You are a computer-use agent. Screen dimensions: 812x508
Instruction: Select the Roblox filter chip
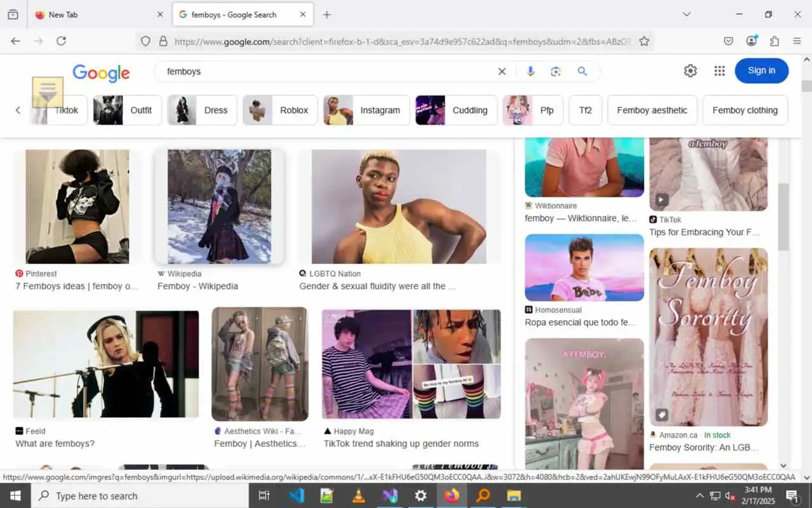280,110
